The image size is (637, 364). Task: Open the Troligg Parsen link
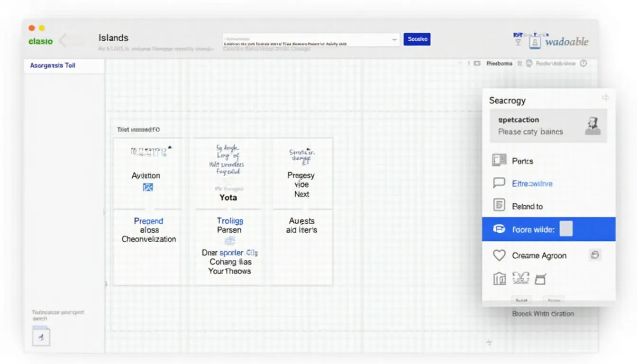coord(229,225)
